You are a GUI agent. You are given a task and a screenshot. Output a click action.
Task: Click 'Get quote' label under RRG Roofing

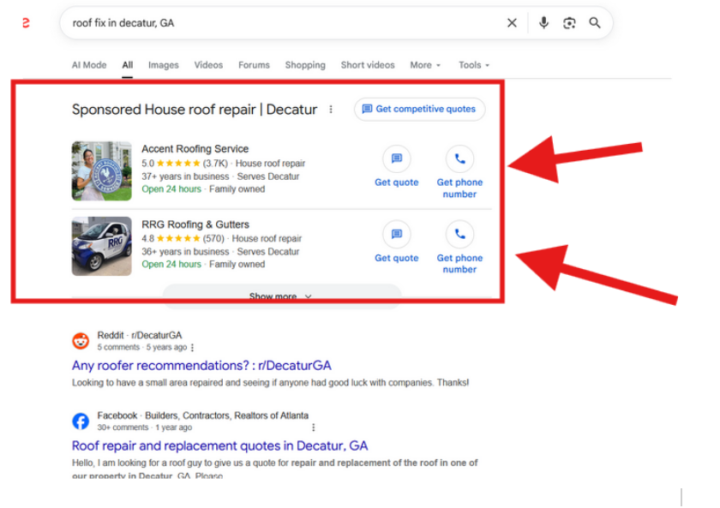[397, 258]
